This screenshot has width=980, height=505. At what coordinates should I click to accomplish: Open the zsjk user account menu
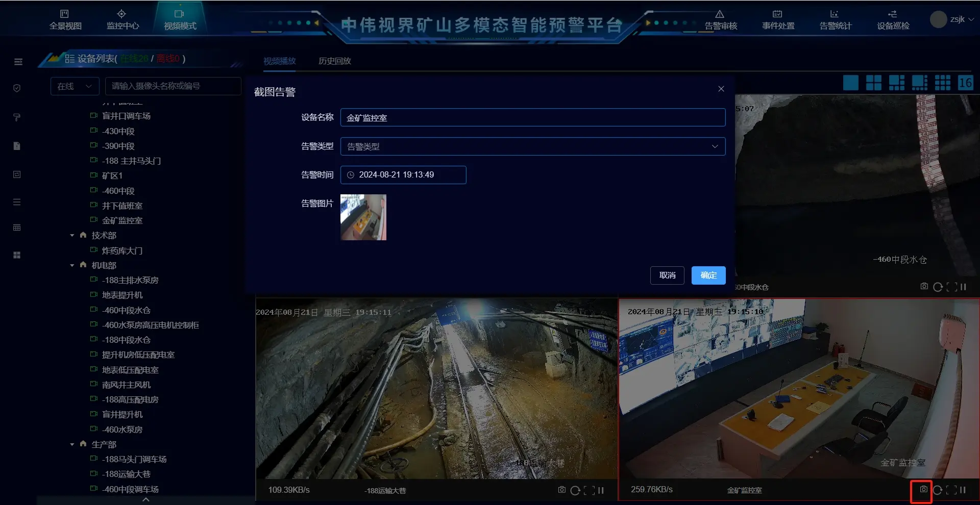pos(952,19)
